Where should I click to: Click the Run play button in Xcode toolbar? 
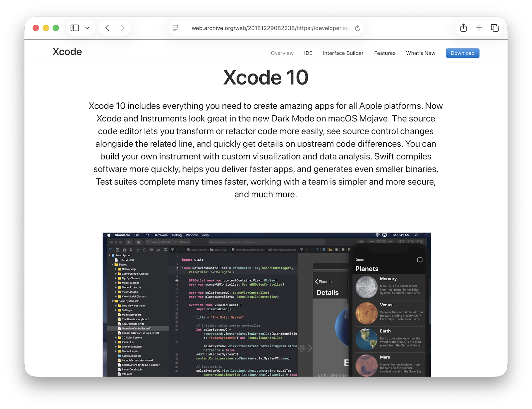pos(129,242)
